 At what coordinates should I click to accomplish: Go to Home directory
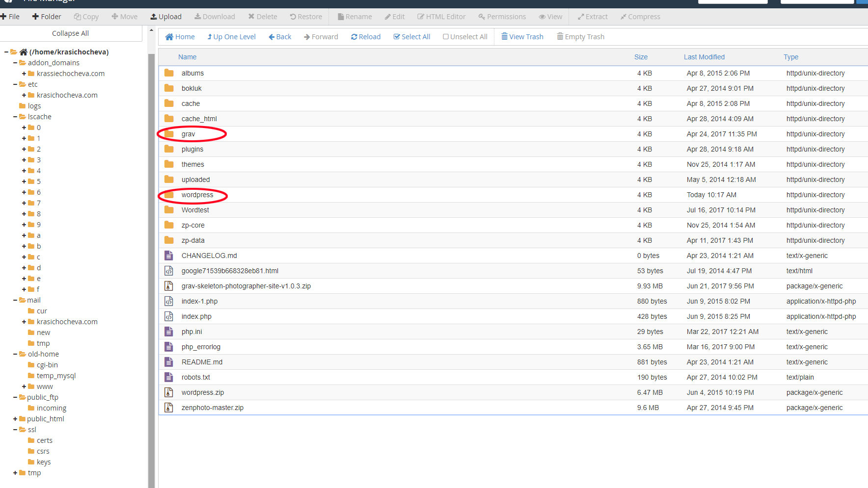pos(180,37)
